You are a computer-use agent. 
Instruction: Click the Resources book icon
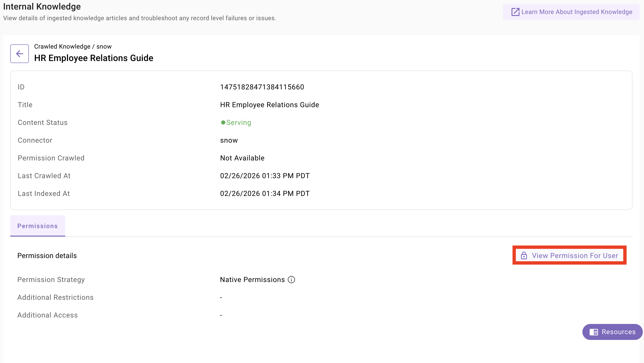pos(594,332)
